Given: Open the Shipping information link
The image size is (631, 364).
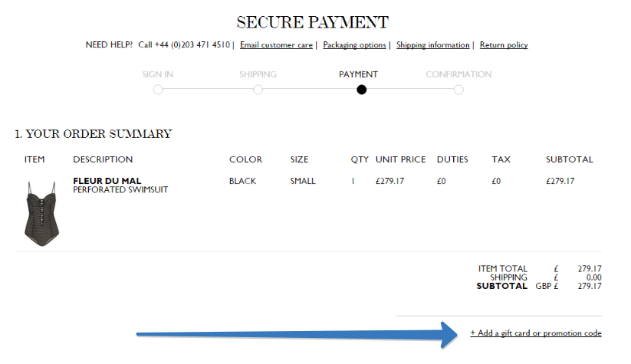Looking at the screenshot, I should pos(432,45).
